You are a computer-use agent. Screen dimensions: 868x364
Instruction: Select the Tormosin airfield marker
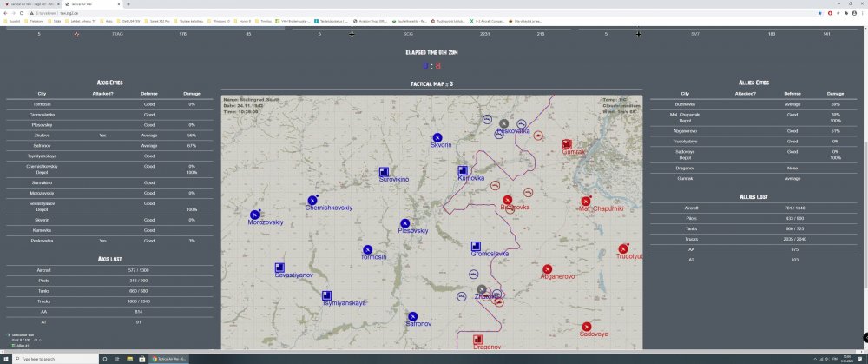coord(368,249)
